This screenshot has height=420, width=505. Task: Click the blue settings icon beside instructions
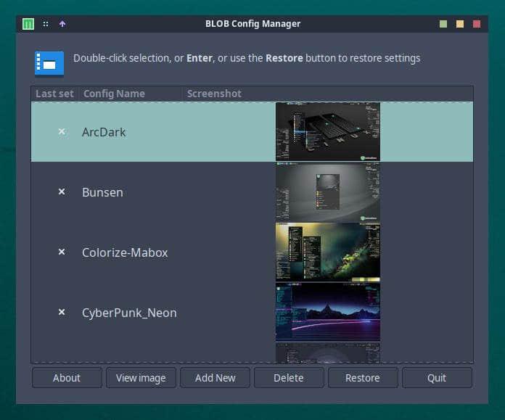coord(49,64)
